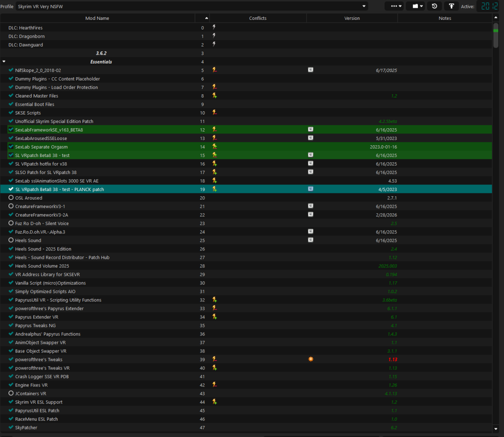This screenshot has height=437, width=504.
Task: Select Dummy Plugins - CC Content Placeholder
Action: pos(246,78)
